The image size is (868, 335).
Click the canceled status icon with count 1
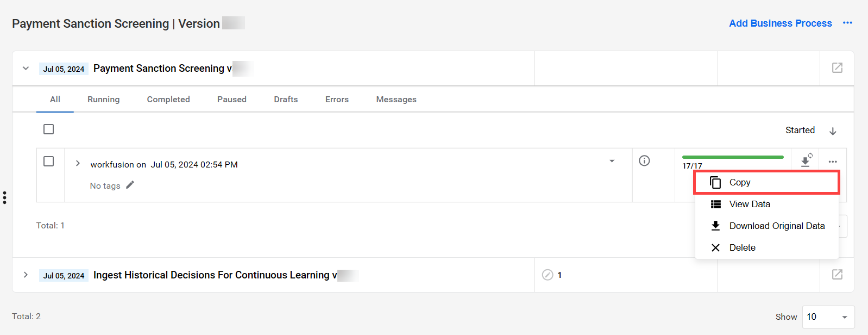click(x=548, y=275)
